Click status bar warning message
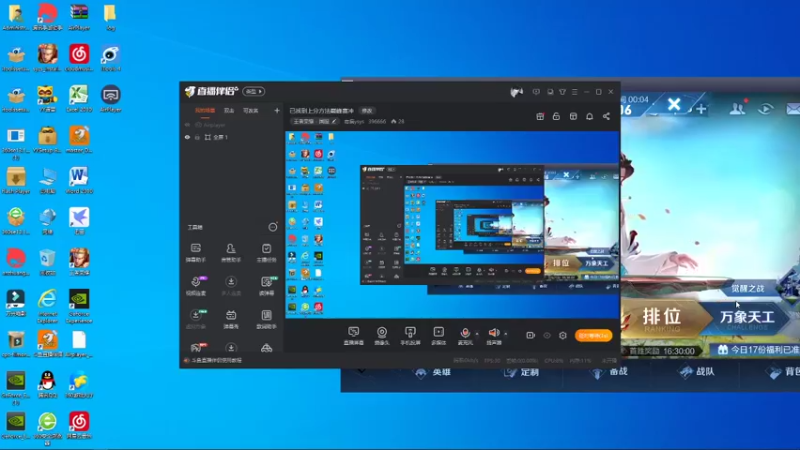The image size is (800, 450). coord(213,360)
